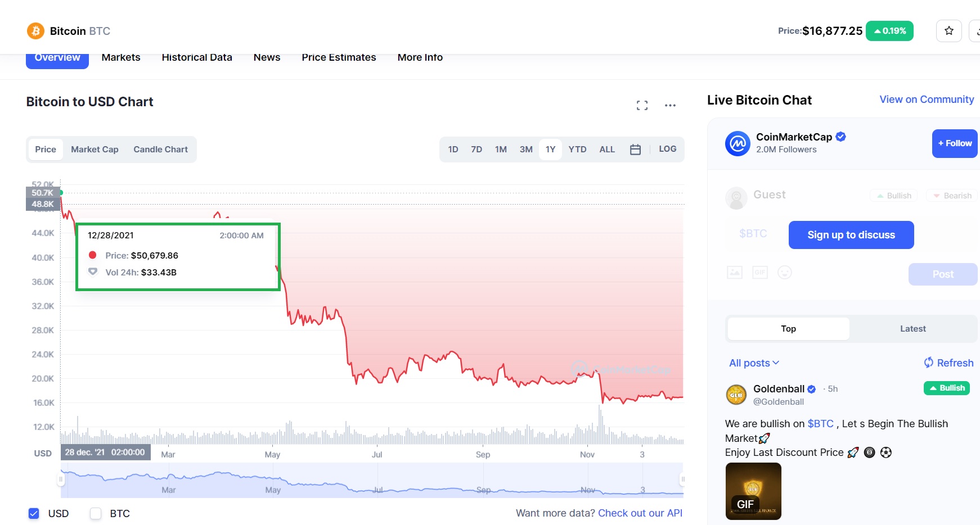Click the 2.0M Followers text

pyautogui.click(x=786, y=150)
